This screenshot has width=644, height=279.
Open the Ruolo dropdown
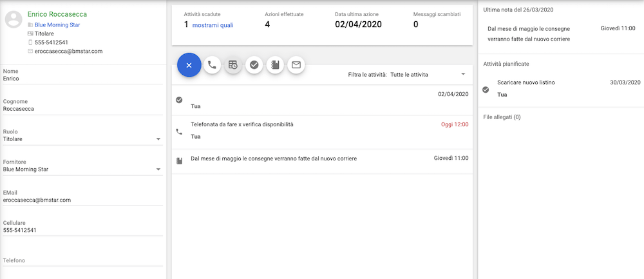pyautogui.click(x=82, y=139)
